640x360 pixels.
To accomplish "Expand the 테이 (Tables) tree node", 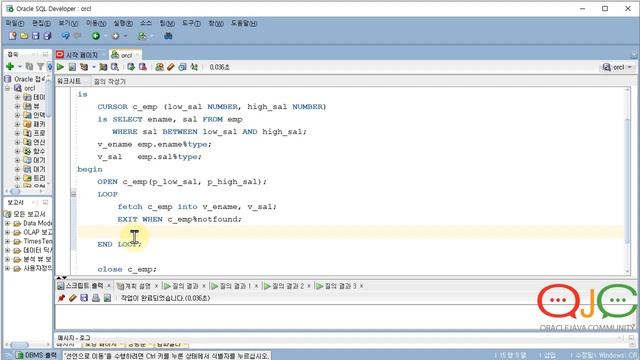I will coord(17,97).
